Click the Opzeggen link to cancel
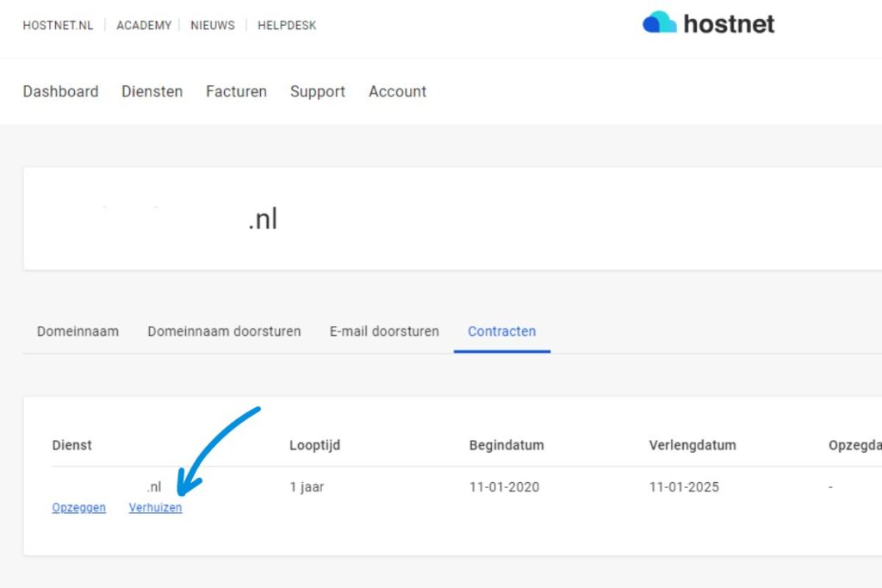The image size is (882, 588). (79, 508)
